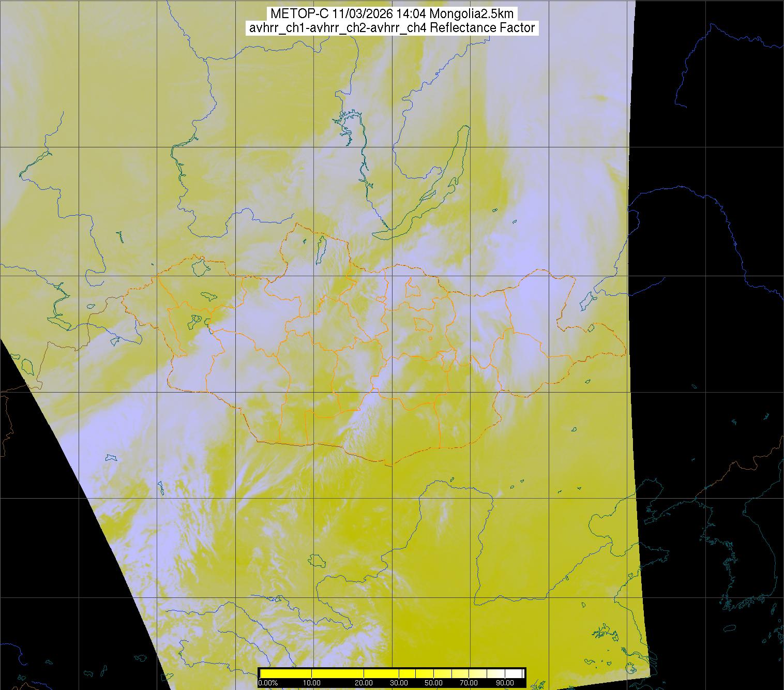Click the 70.00 label on the legend bar
Image resolution: width=784 pixels, height=690 pixels.
(x=469, y=683)
